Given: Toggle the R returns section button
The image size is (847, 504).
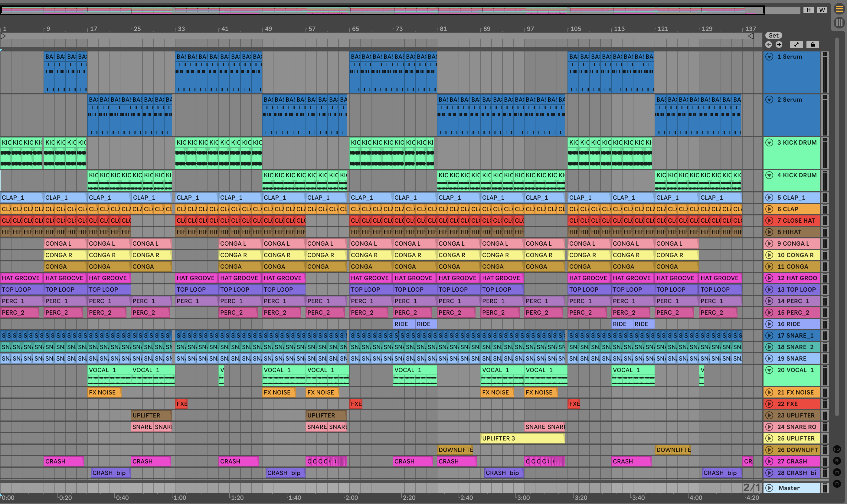Looking at the screenshot, I should [837, 461].
